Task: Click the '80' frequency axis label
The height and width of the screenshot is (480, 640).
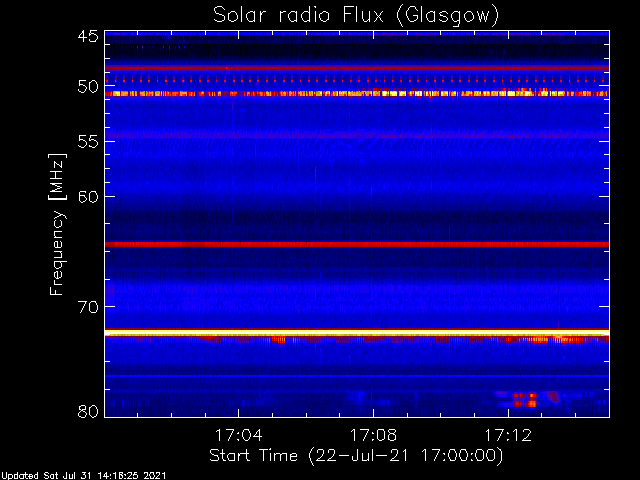Action: (x=88, y=411)
